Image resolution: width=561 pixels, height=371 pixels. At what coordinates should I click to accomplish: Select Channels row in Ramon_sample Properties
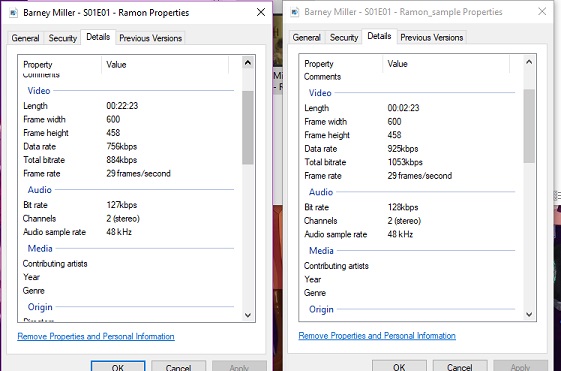pyautogui.click(x=411, y=221)
